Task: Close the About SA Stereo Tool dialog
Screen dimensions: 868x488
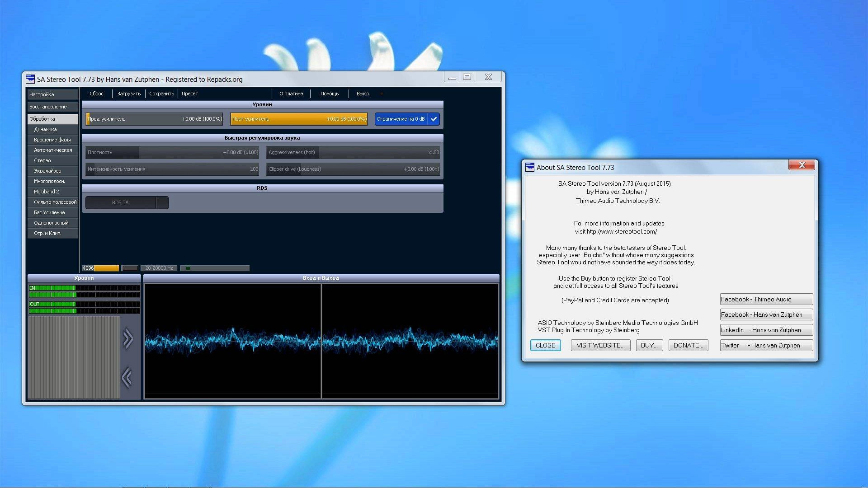Action: coord(802,165)
